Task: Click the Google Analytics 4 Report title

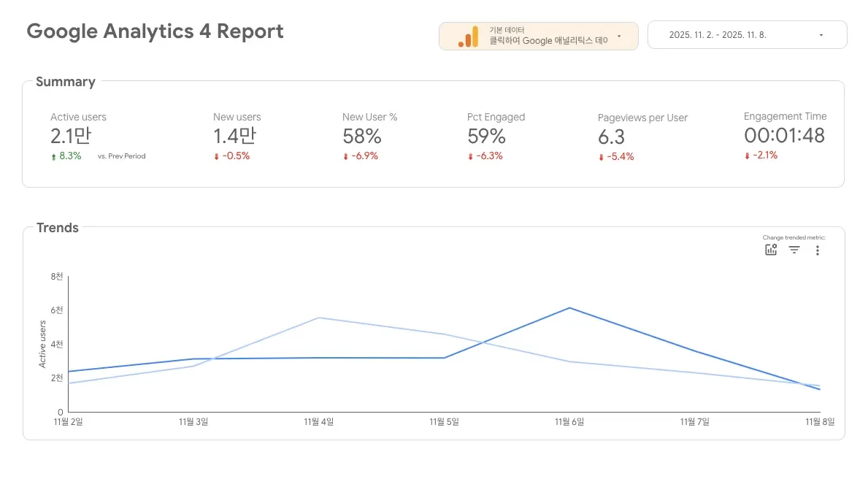Action: point(155,31)
